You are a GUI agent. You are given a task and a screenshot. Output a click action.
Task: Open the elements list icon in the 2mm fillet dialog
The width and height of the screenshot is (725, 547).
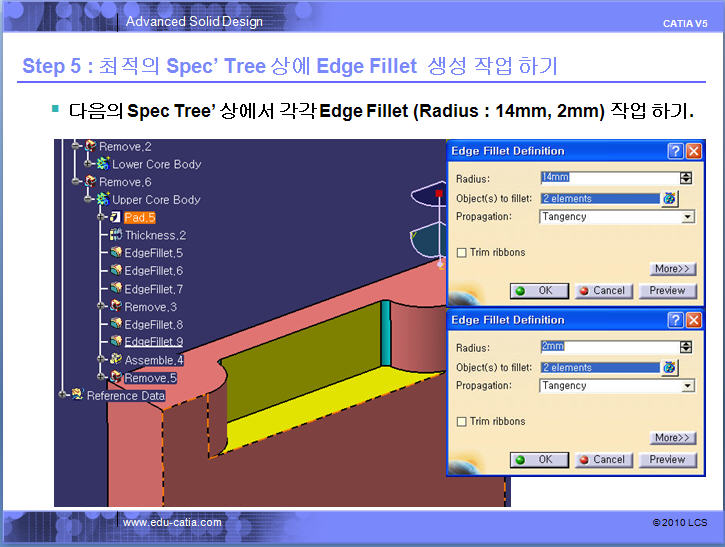670,368
